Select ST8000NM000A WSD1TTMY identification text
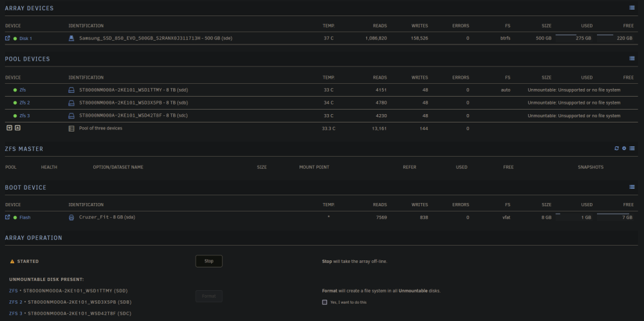 pyautogui.click(x=133, y=90)
